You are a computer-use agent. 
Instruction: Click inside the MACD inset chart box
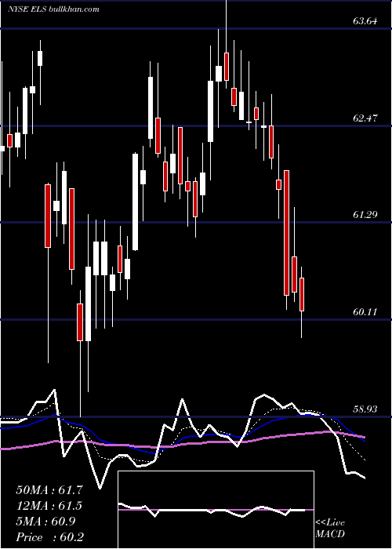click(x=216, y=510)
